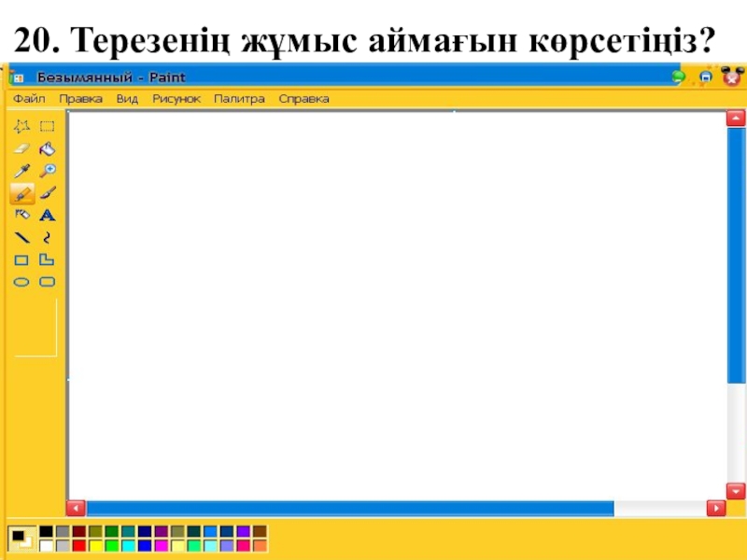
Task: Click the Pencil tool
Action: pyautogui.click(x=21, y=193)
